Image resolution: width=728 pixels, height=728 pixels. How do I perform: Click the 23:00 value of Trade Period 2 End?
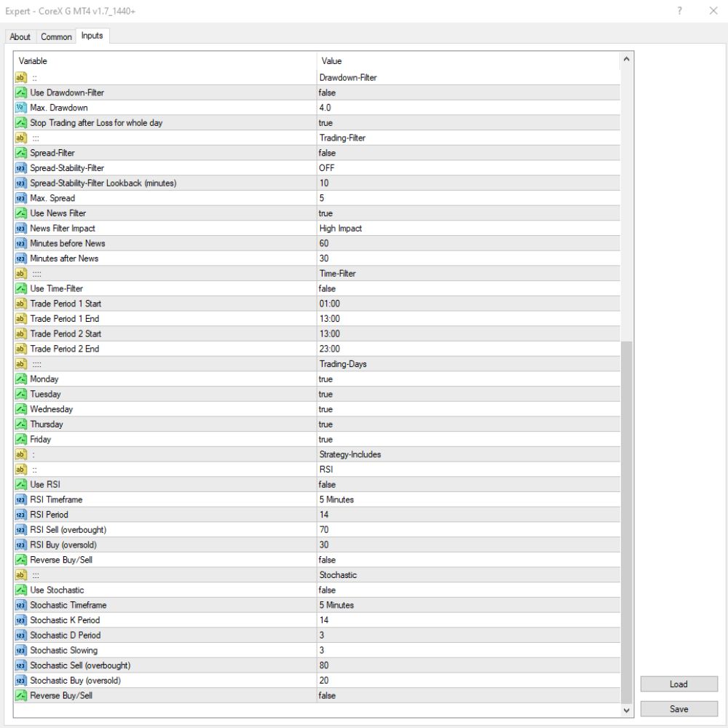click(330, 349)
